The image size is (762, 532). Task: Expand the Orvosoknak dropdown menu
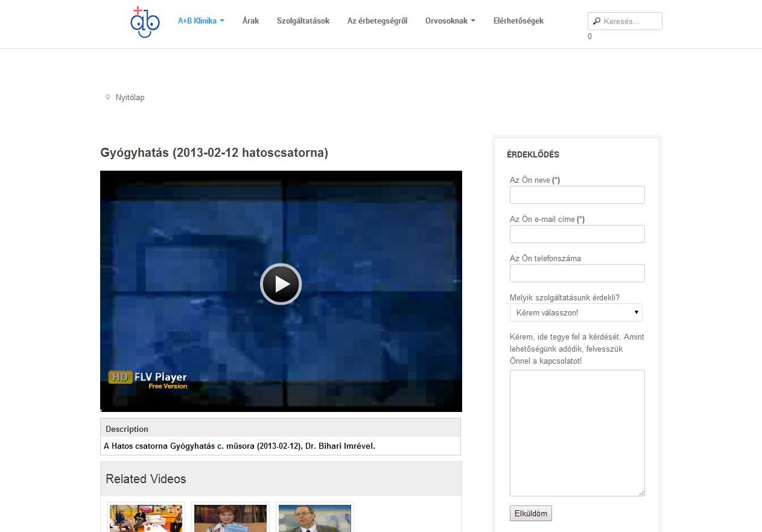click(450, 21)
